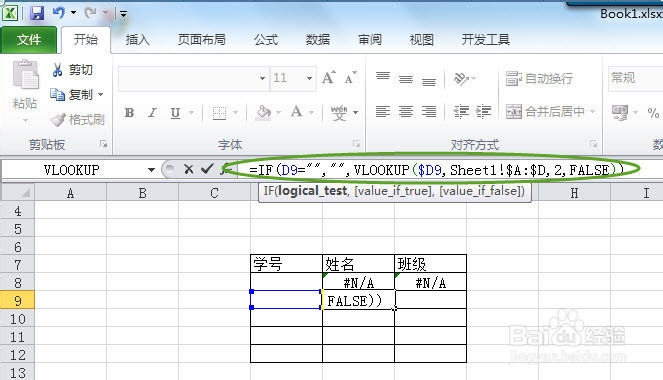
Task: Click the Font Color letter A
Action: click(x=296, y=112)
